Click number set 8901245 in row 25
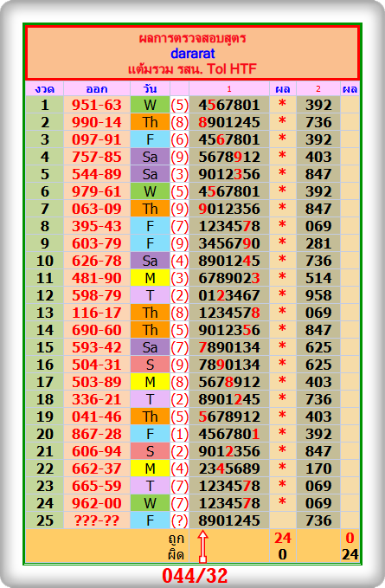 click(229, 520)
